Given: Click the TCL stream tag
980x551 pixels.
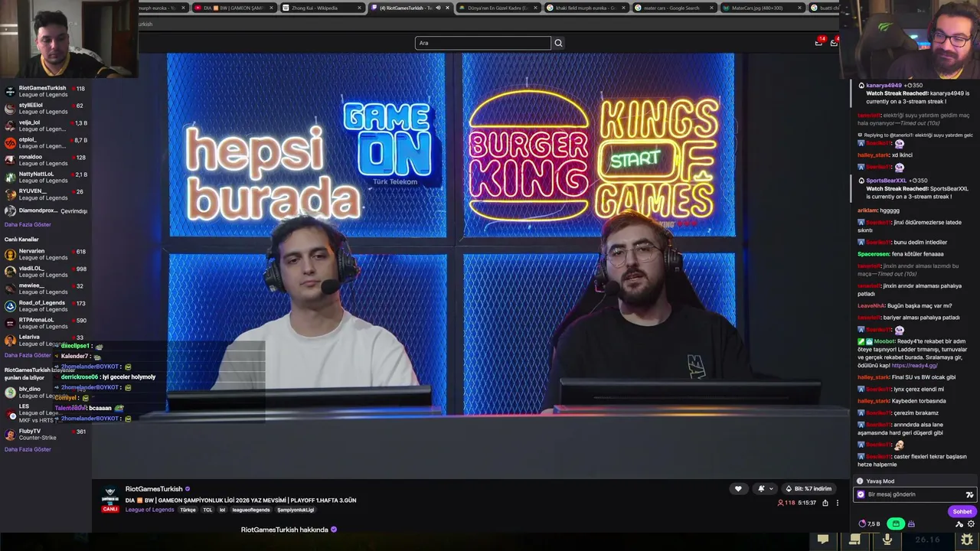Looking at the screenshot, I should click(207, 510).
